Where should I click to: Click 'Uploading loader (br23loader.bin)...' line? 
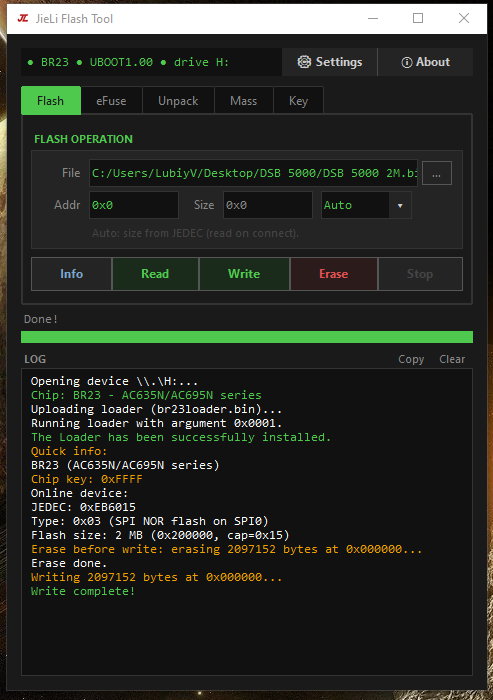click(x=156, y=409)
